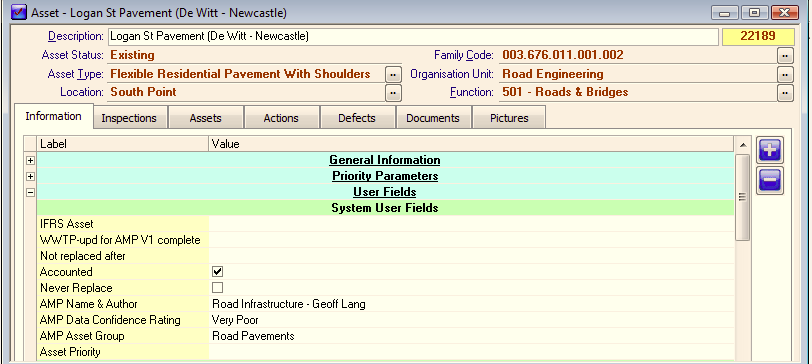Click the blue plus add button

click(770, 150)
